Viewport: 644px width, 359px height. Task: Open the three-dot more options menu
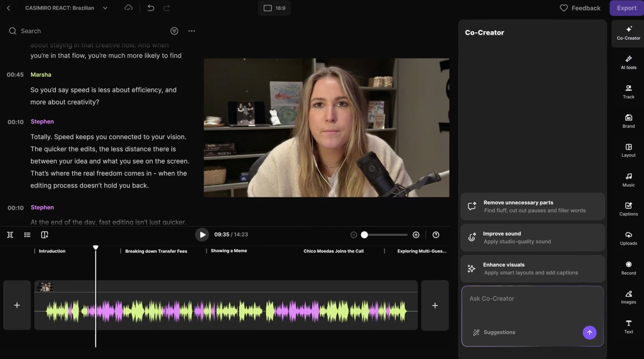click(192, 31)
